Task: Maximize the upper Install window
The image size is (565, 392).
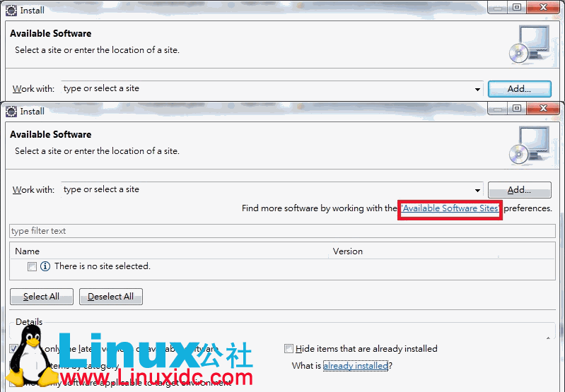Action: click(517, 7)
